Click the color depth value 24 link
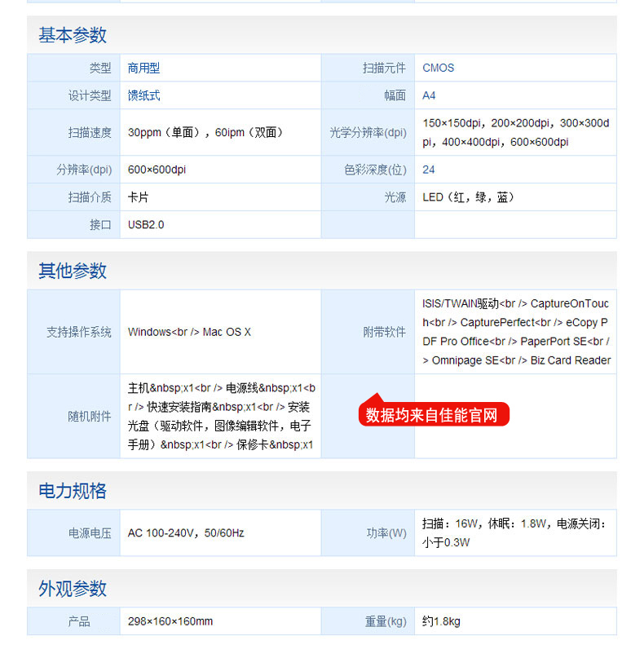The height and width of the screenshot is (667, 644). (x=429, y=170)
